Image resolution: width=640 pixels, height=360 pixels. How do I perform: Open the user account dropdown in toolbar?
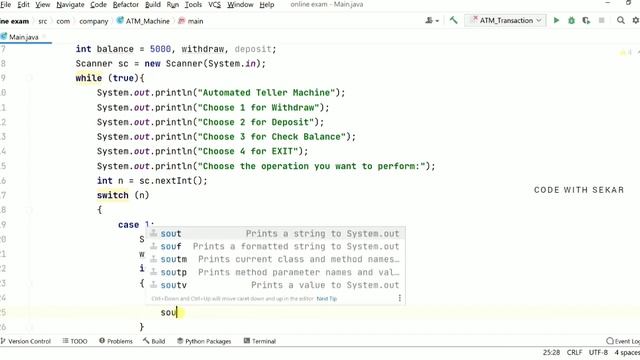[x=432, y=20]
